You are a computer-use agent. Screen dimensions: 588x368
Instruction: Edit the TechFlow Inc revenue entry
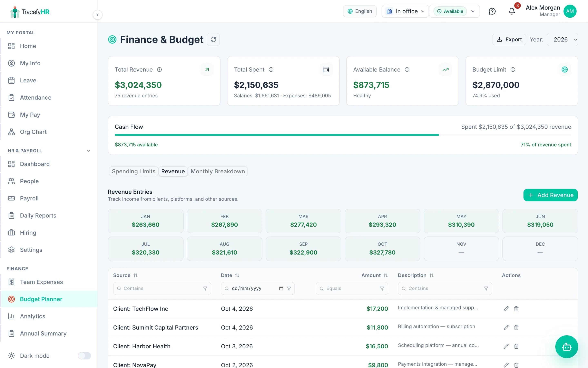[x=506, y=309]
